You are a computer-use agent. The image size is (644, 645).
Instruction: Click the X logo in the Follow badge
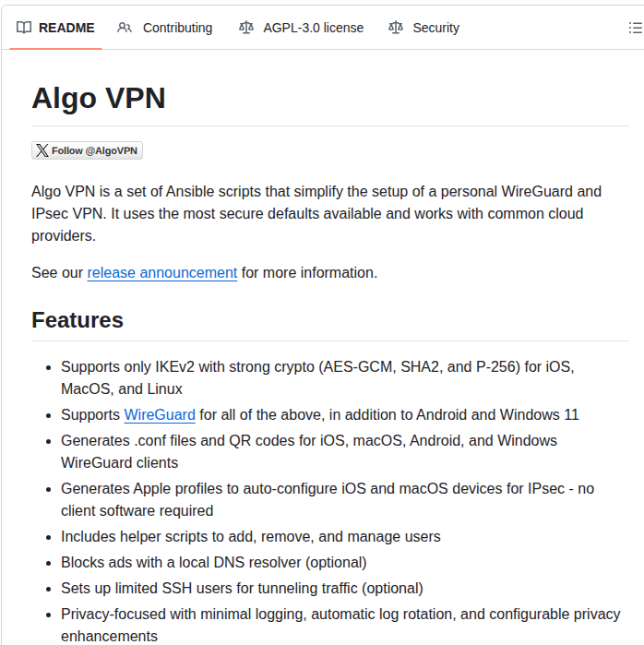tap(42, 150)
